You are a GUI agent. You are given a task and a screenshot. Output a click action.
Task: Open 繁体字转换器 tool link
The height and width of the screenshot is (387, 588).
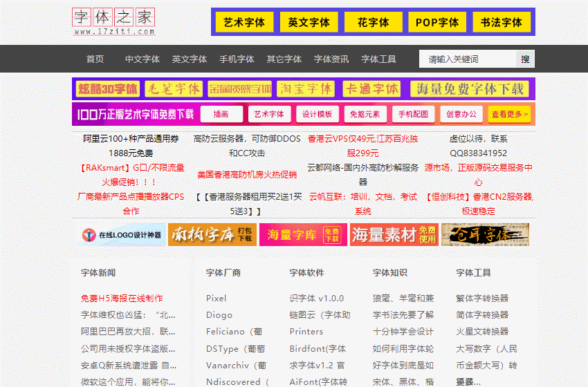click(482, 299)
